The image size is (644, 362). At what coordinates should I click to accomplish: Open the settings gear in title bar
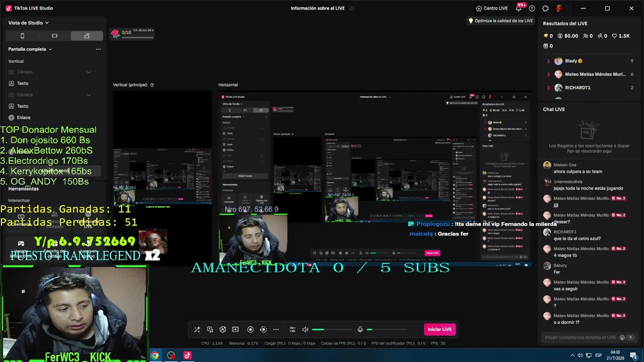[545, 8]
